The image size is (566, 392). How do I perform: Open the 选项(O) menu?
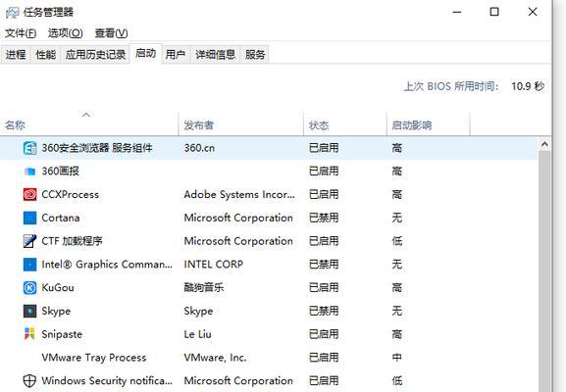pyautogui.click(x=66, y=33)
